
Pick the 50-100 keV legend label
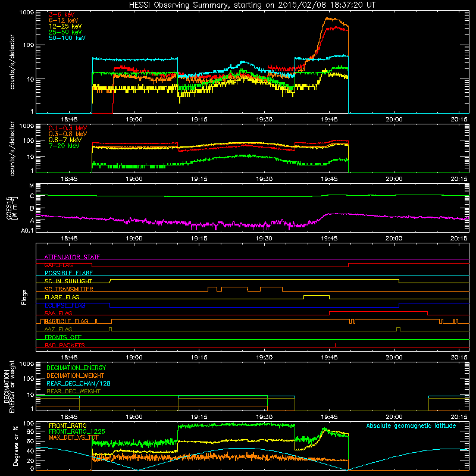(x=67, y=38)
